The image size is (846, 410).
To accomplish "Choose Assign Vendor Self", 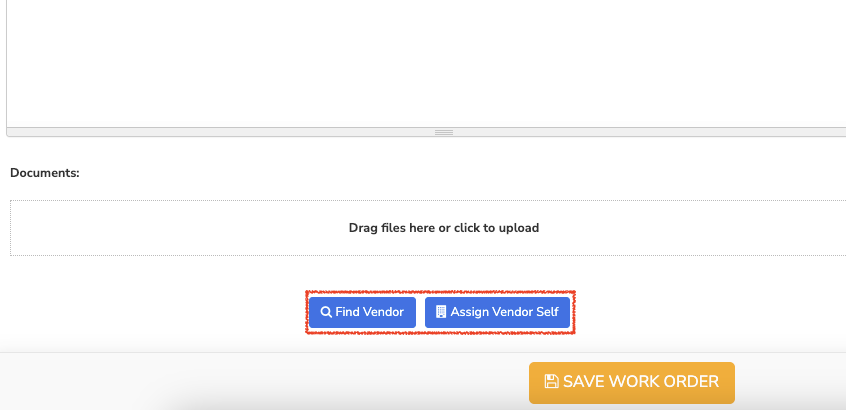I will coord(497,312).
